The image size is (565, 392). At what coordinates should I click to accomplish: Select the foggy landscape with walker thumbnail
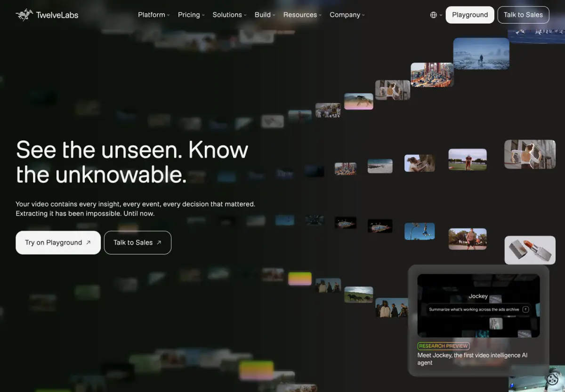pyautogui.click(x=481, y=54)
